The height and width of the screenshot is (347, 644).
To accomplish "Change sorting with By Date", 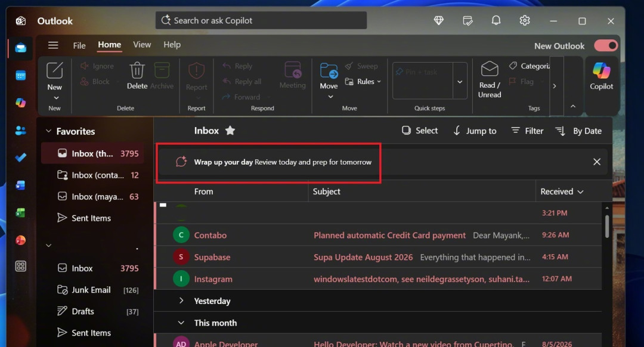I will point(578,131).
